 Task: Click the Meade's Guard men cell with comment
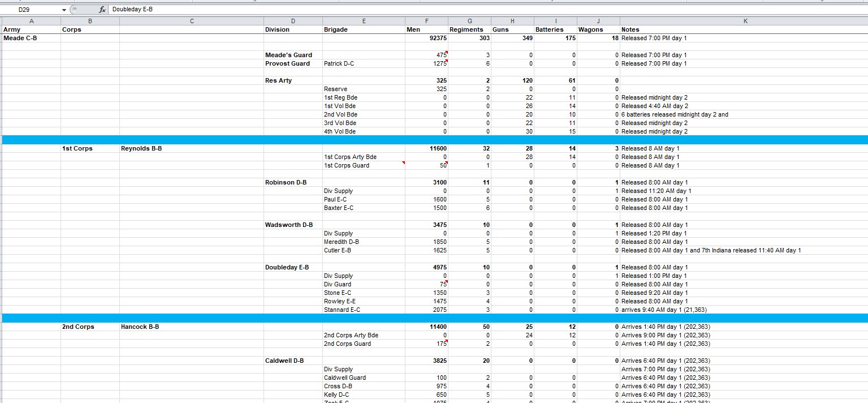point(427,55)
